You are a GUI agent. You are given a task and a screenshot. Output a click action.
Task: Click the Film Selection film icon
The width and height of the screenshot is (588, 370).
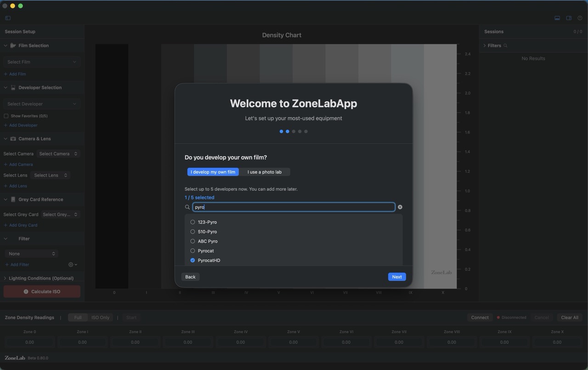coord(13,46)
